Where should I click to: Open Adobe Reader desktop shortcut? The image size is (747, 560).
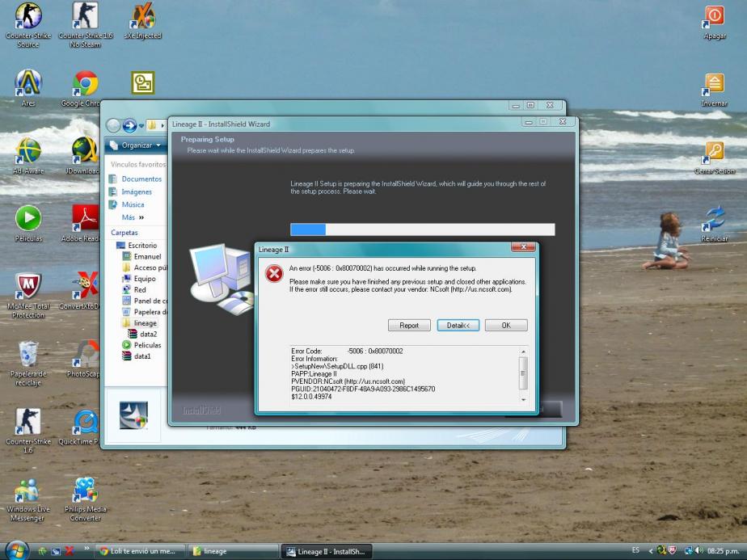click(82, 223)
